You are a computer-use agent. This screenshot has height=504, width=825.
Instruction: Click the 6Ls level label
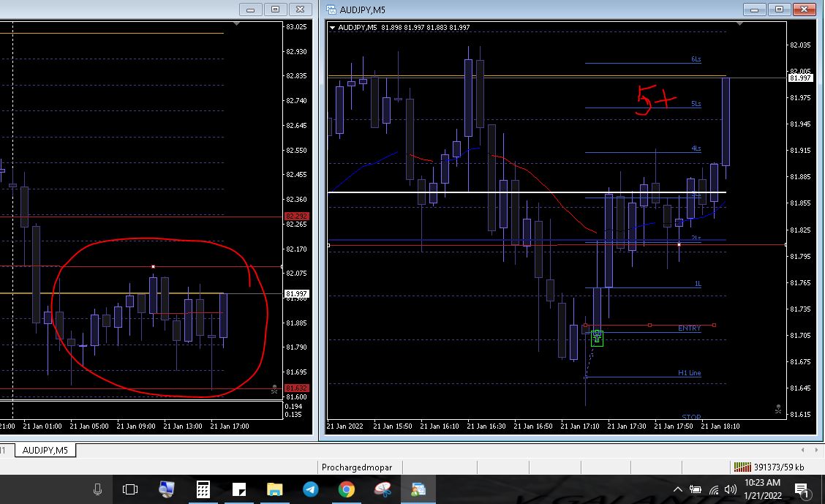[x=696, y=59]
